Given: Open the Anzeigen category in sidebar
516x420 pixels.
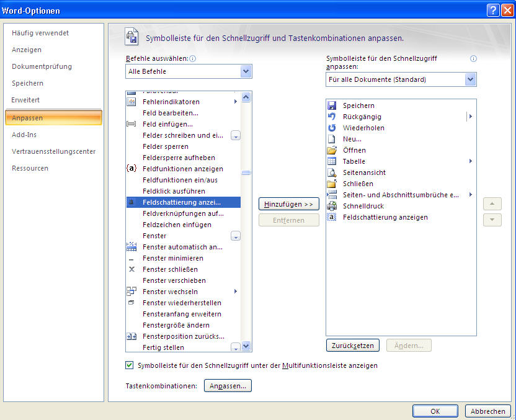Looking at the screenshot, I should point(27,50).
